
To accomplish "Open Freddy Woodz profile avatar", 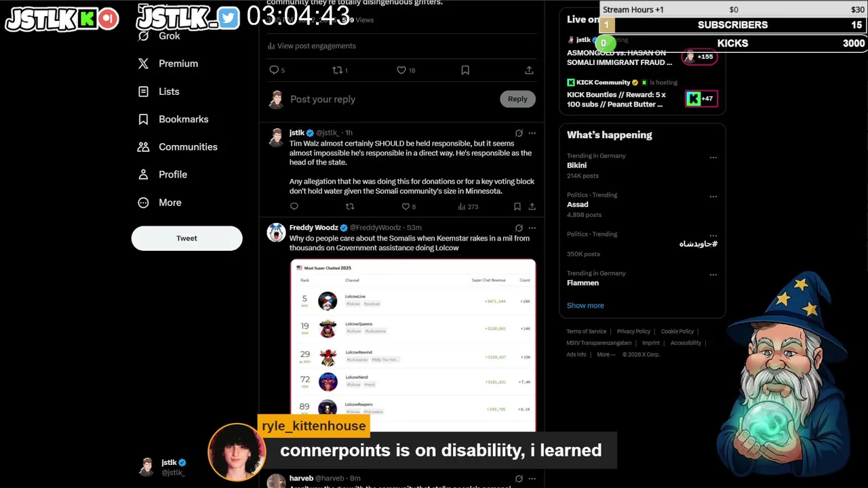I will coord(276,232).
